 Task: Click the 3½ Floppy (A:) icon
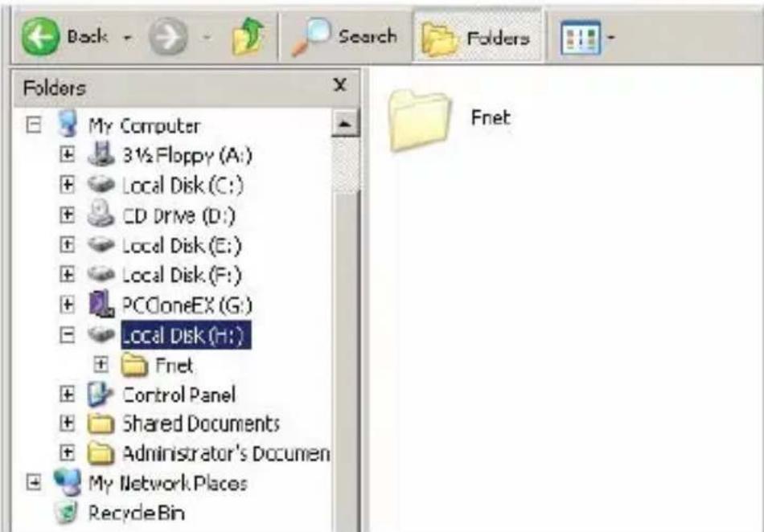[x=101, y=153]
